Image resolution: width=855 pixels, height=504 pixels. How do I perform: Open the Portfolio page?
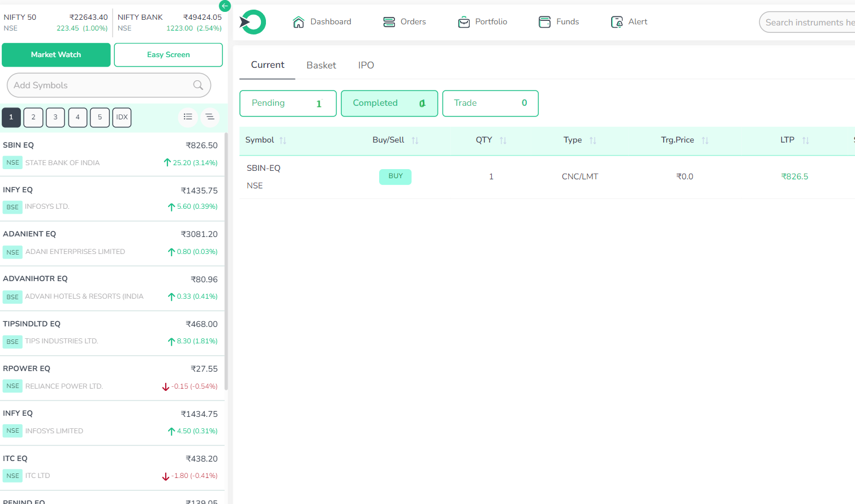(482, 22)
